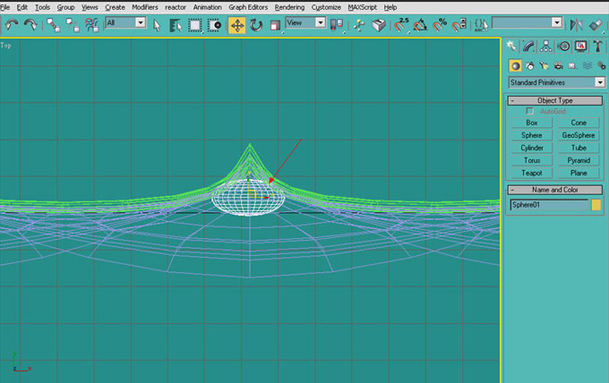Select the Space Warps category icon
The width and height of the screenshot is (609, 383).
point(587,66)
